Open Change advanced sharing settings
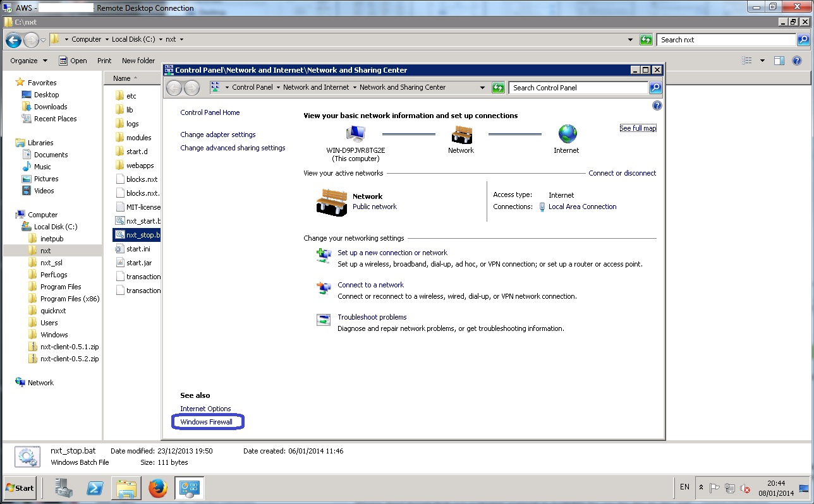 point(233,148)
